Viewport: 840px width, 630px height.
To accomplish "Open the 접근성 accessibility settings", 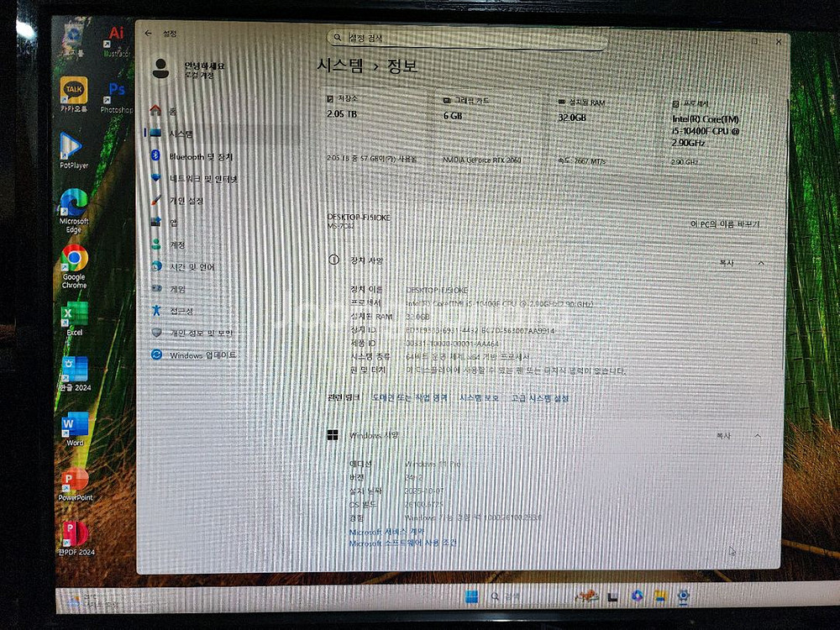I will (x=181, y=311).
